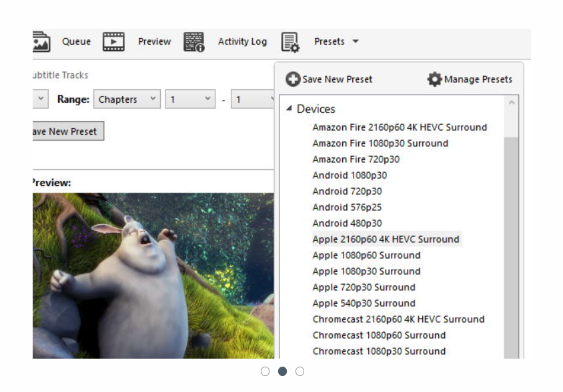This screenshot has height=392, width=563.
Task: Select Android 720p30 preset
Action: [x=348, y=191]
